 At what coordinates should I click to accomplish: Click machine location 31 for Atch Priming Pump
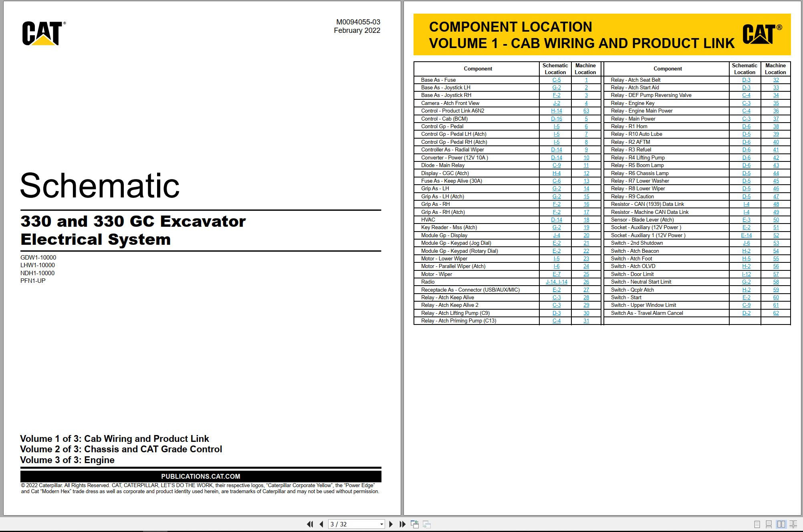[x=586, y=321]
